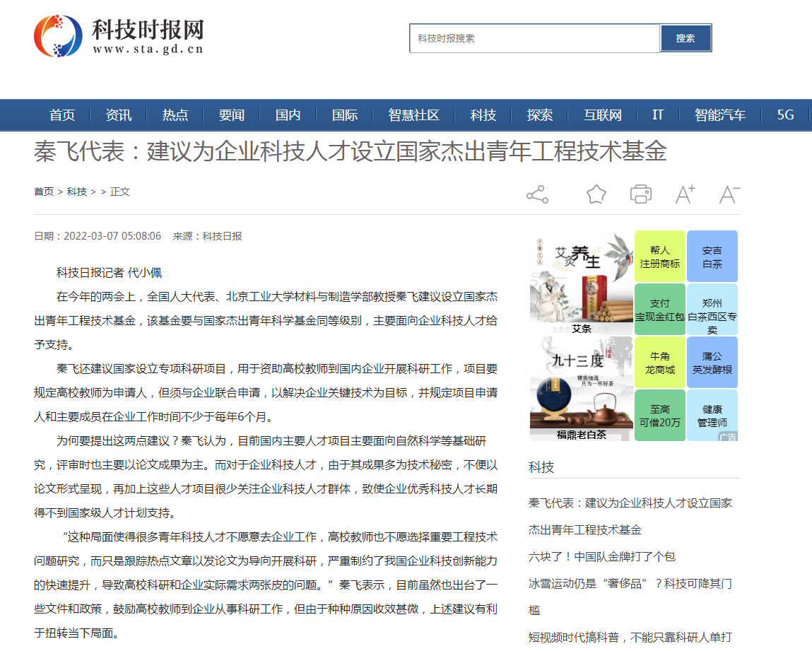Click the printer icon to print the article

tap(640, 194)
